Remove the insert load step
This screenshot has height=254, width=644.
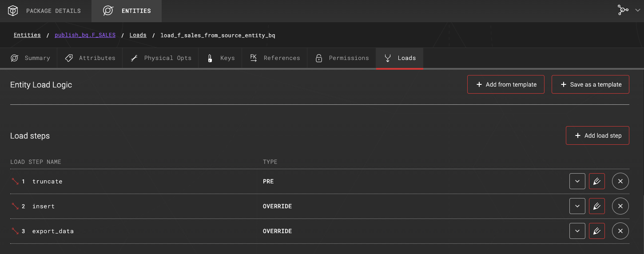[620, 206]
